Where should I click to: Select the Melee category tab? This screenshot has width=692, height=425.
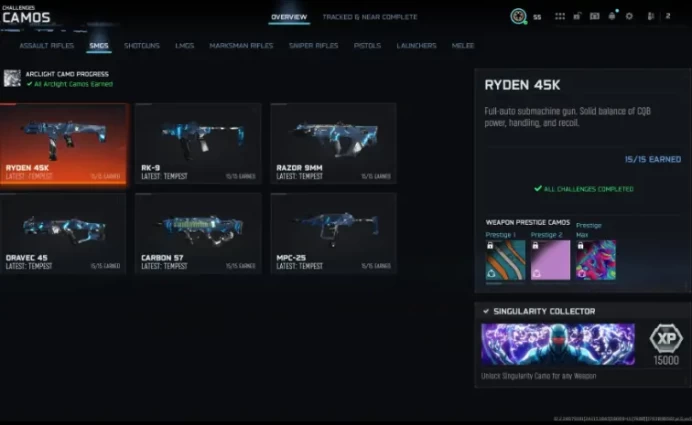click(x=463, y=45)
